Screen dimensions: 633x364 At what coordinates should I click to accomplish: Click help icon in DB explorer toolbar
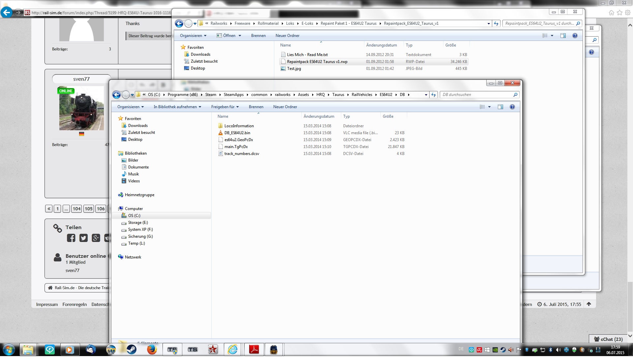(512, 107)
